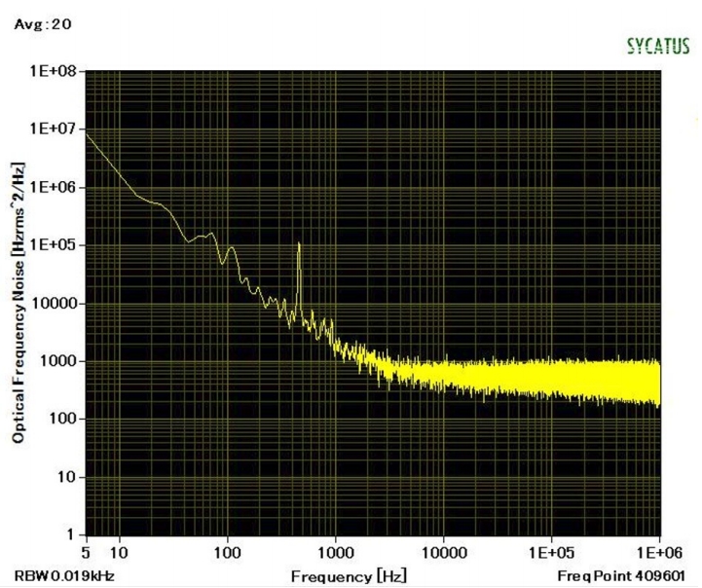Select the 1000 y-axis tick label
Viewport: 702px width, 588px height.
(62, 361)
